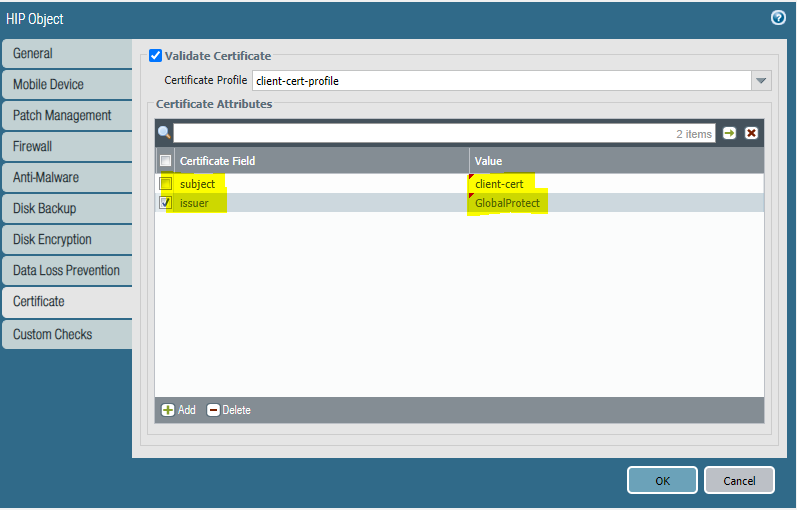Image resolution: width=797 pixels, height=510 pixels.
Task: Open the help icon in HIP Object header
Action: pos(778,18)
